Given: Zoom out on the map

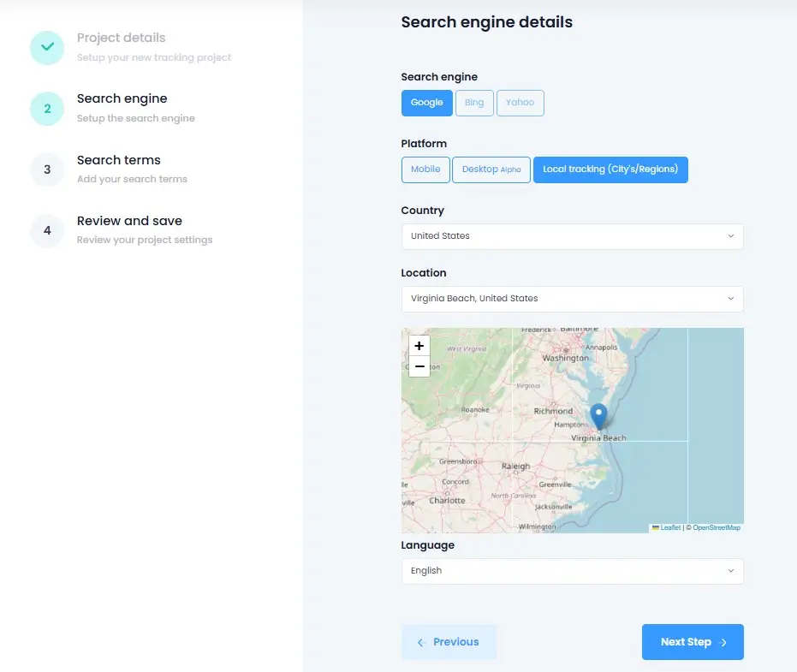Looking at the screenshot, I should click(419, 366).
